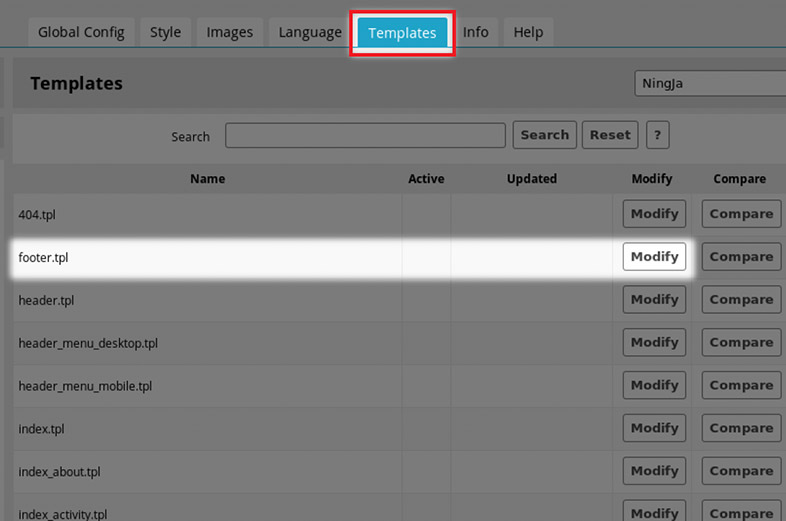This screenshot has height=521, width=786.
Task: Open the Info tab
Action: (x=475, y=32)
